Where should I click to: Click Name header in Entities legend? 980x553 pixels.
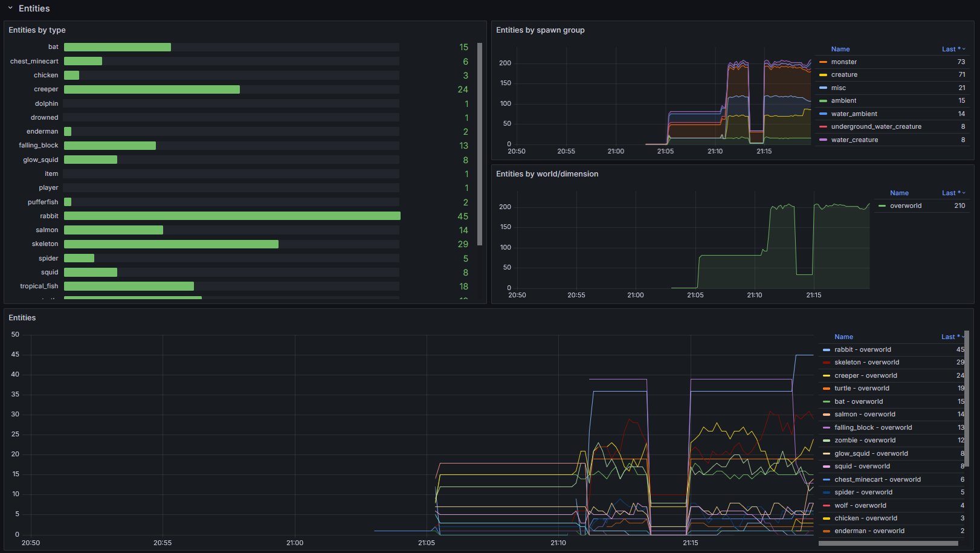843,337
